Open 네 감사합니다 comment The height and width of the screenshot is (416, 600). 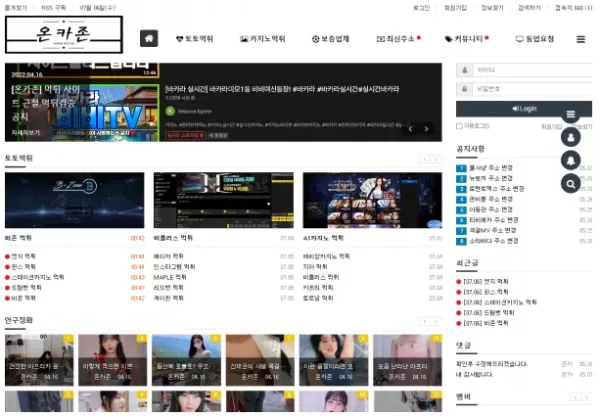point(474,375)
